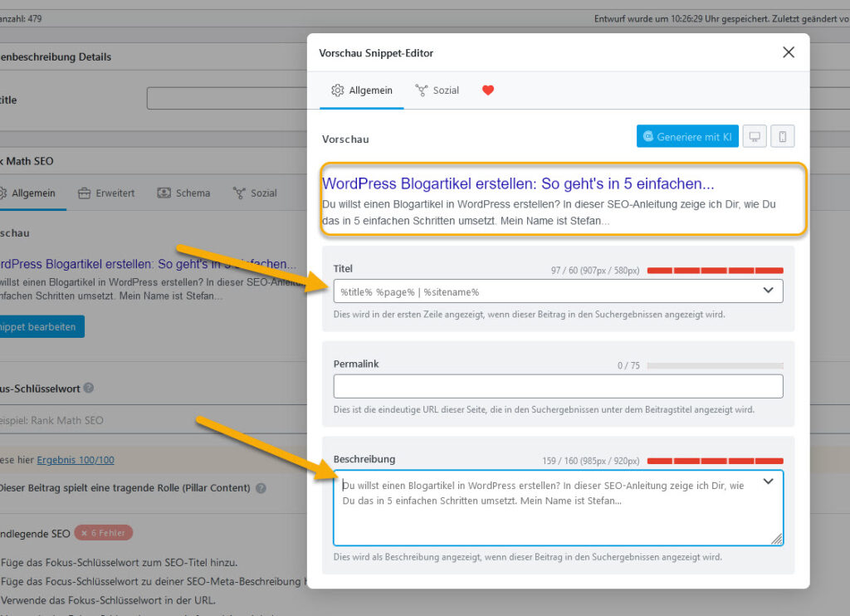Click the Schema tab icon
The width and height of the screenshot is (850, 616).
click(x=164, y=193)
